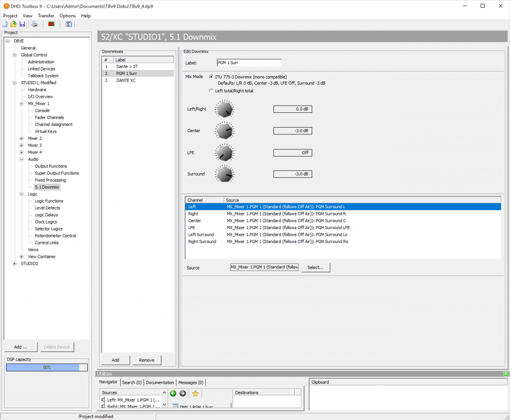Click the Sources list down scroll arrow

(x=164, y=405)
